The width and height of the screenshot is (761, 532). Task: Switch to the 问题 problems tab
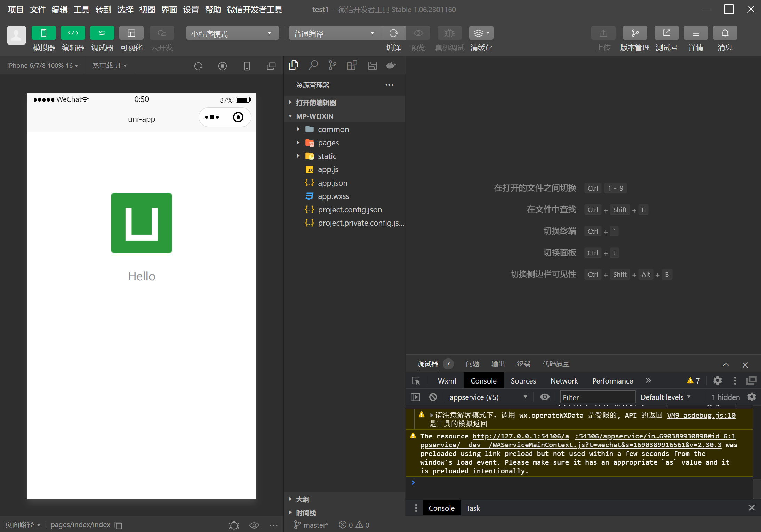pos(472,364)
